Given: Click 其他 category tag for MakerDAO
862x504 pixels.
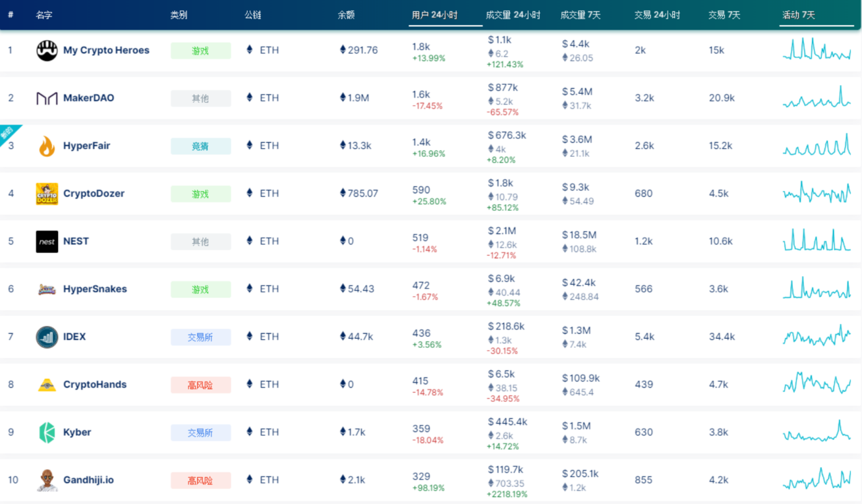Looking at the screenshot, I should pos(200,98).
